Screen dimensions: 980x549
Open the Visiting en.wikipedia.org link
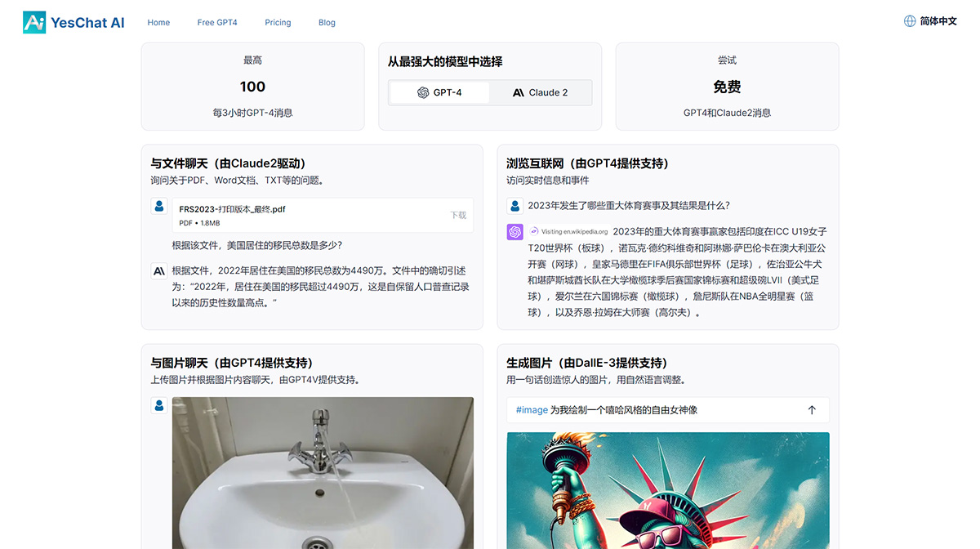pyautogui.click(x=572, y=231)
